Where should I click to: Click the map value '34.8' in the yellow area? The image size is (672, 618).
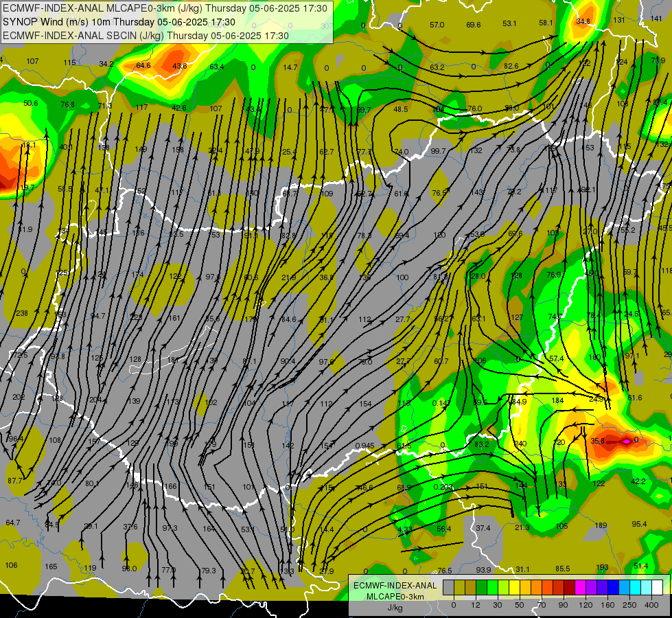[x=583, y=21]
